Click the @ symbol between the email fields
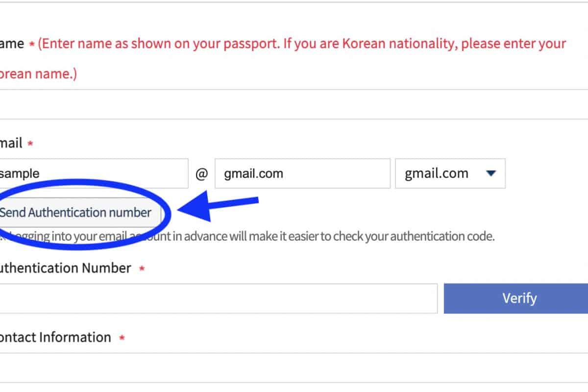 (201, 174)
